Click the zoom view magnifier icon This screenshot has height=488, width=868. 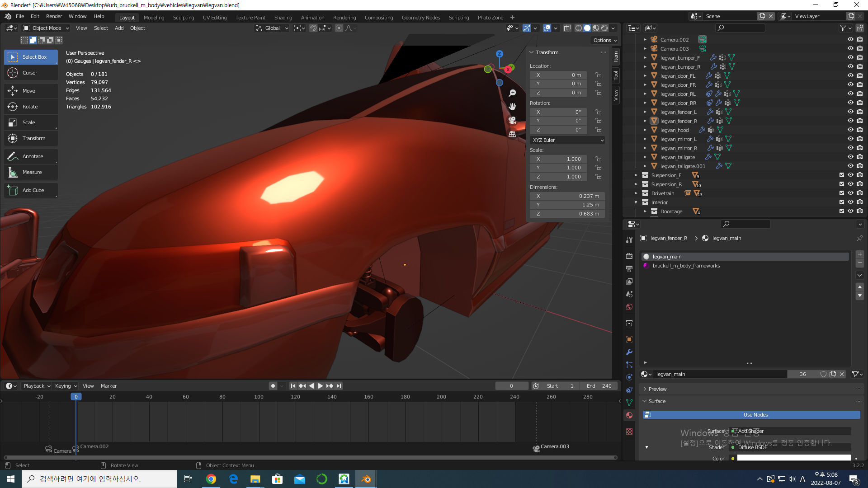[512, 93]
